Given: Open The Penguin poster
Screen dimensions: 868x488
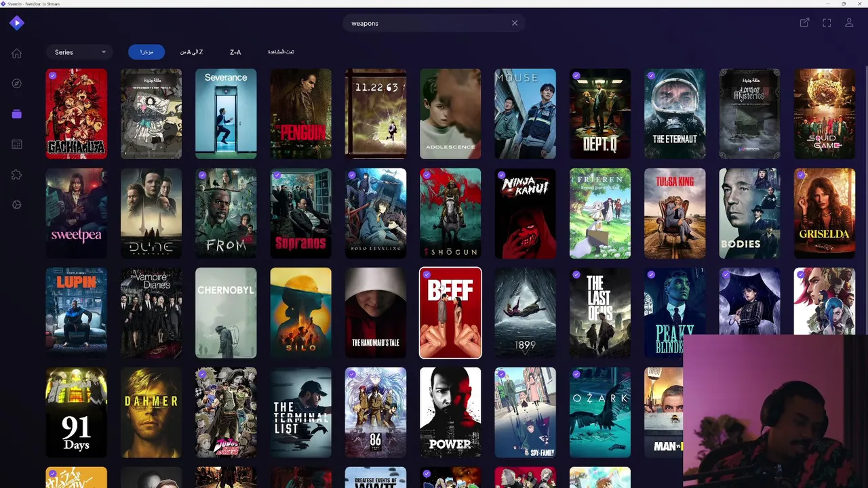Looking at the screenshot, I should click(x=300, y=114).
